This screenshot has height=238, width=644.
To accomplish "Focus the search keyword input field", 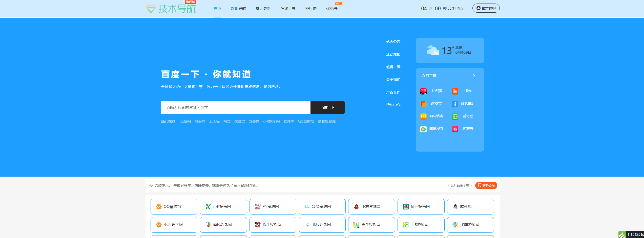I will pyautogui.click(x=236, y=107).
